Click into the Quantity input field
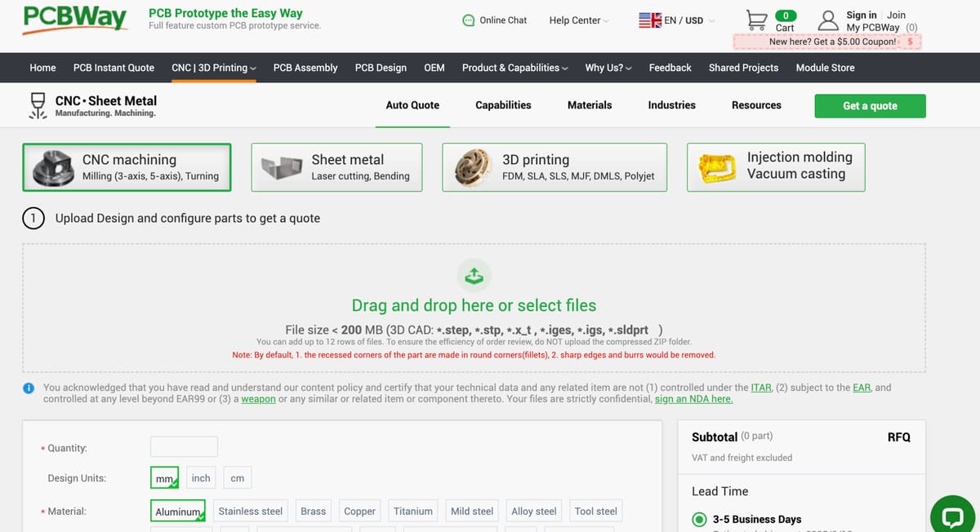The width and height of the screenshot is (980, 532). (184, 446)
